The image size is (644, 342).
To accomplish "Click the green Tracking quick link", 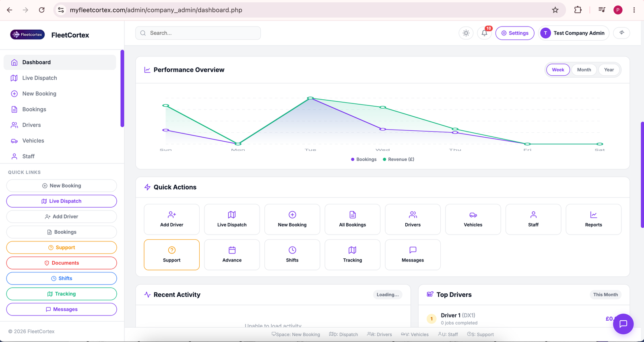I will tap(62, 294).
